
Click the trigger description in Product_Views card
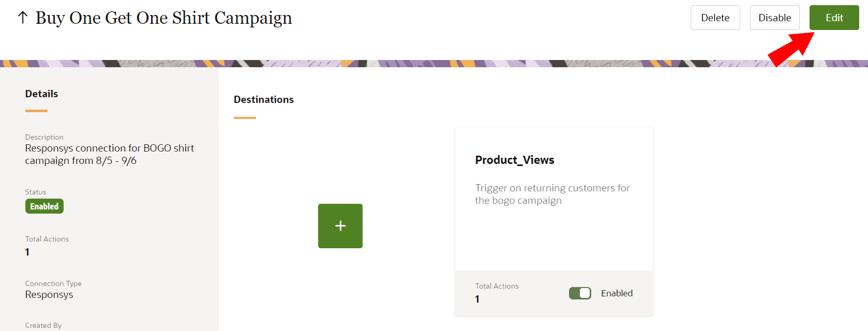[x=552, y=194]
